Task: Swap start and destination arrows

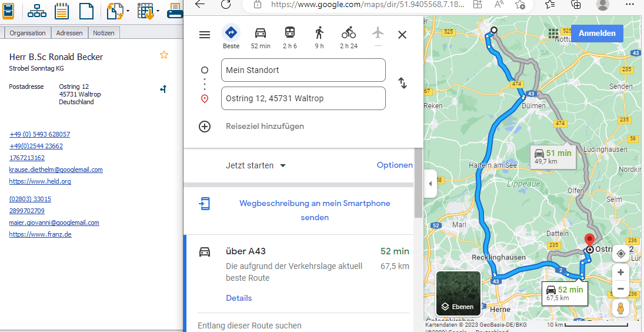Action: [402, 83]
